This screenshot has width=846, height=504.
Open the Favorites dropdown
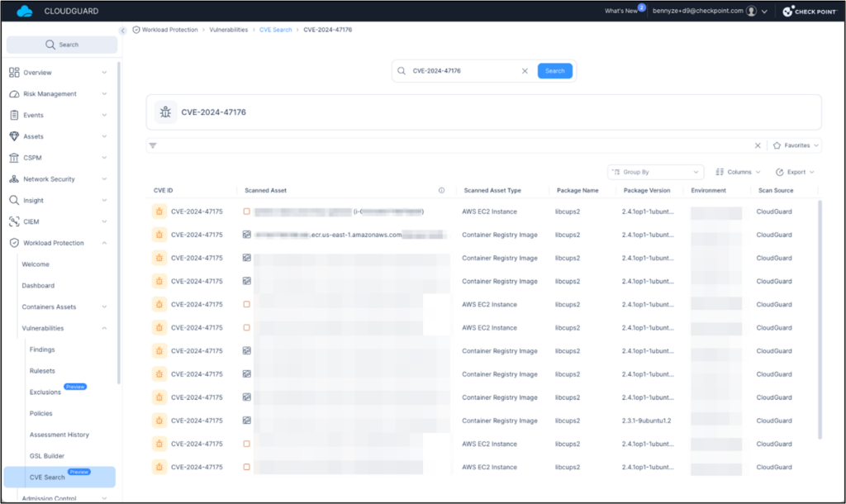tap(796, 145)
